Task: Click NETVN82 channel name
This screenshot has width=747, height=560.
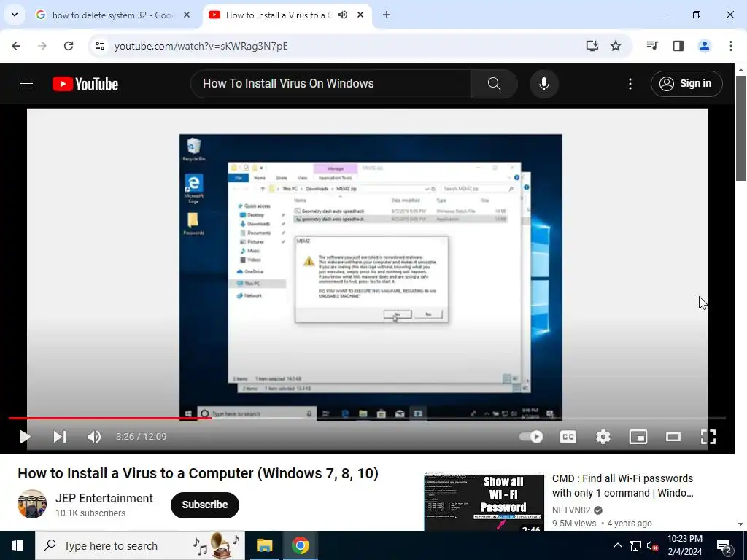Action: [571, 510]
